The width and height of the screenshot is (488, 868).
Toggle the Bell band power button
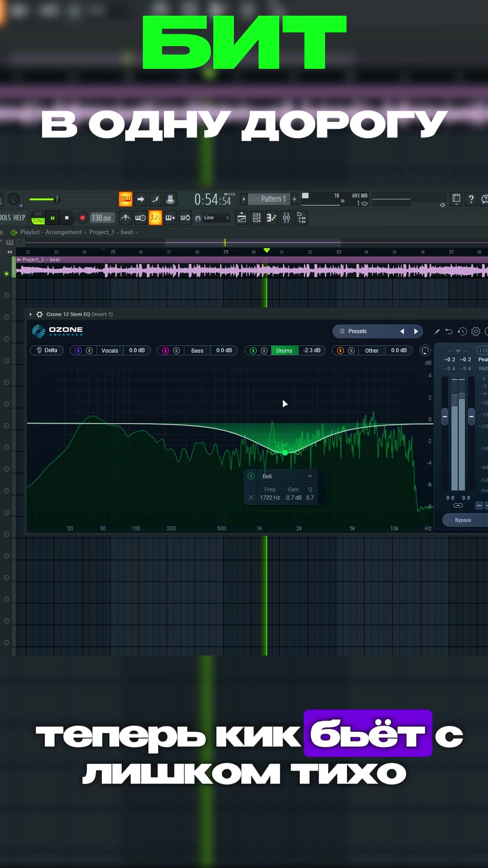251,476
